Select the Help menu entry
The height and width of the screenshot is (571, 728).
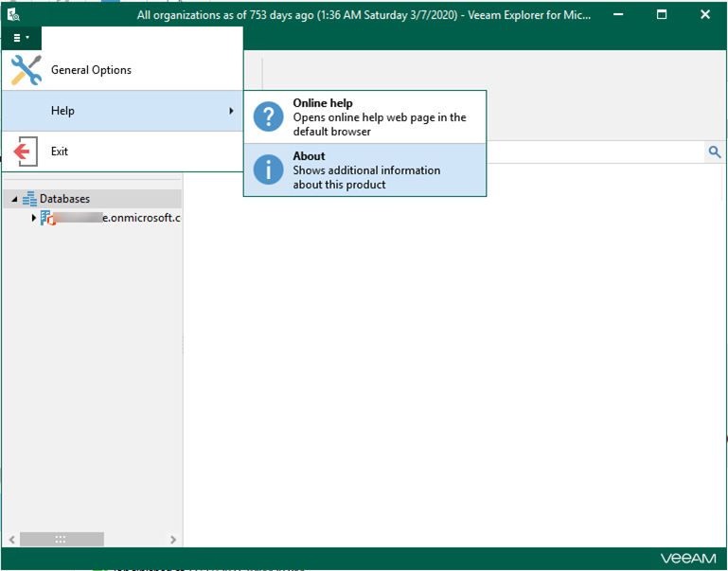(x=122, y=111)
